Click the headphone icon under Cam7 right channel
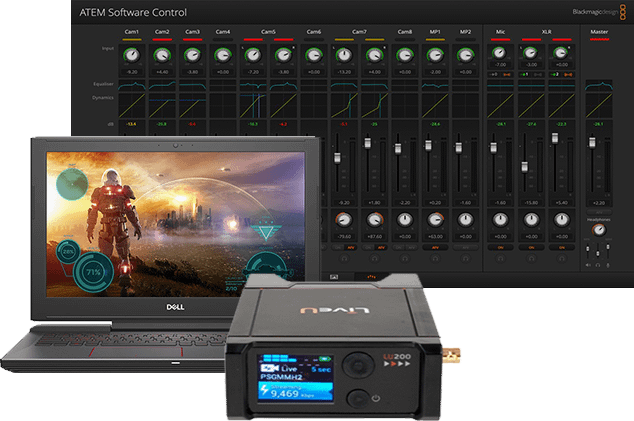634x421 pixels. click(x=374, y=258)
